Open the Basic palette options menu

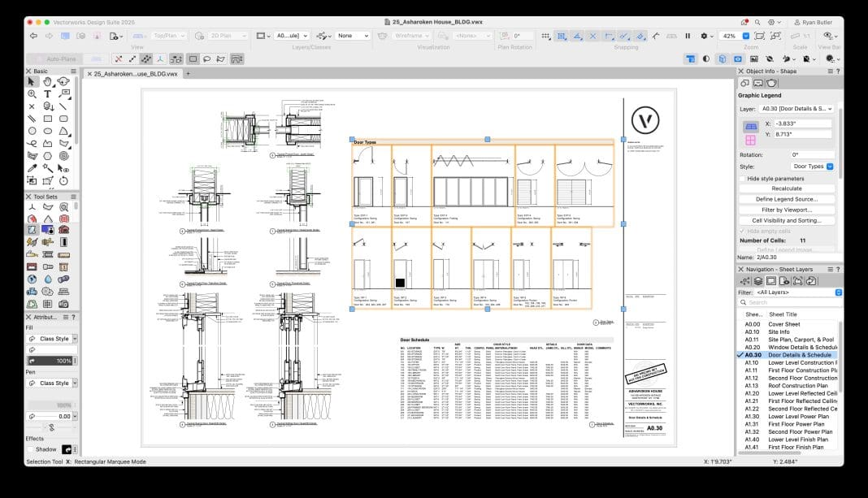73,71
